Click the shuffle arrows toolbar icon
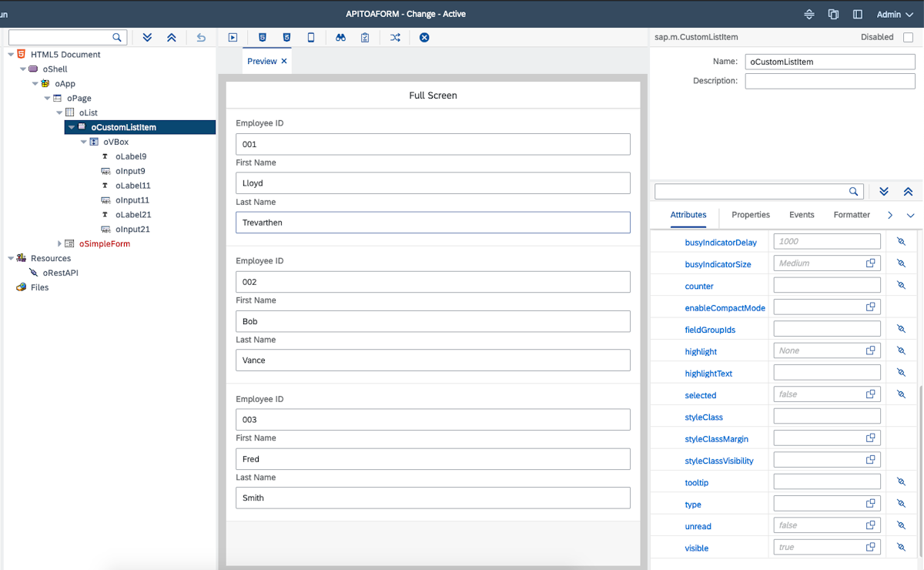 tap(395, 37)
